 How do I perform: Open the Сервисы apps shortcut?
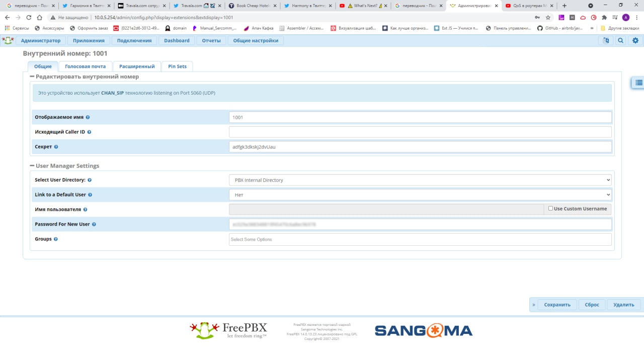pos(17,28)
